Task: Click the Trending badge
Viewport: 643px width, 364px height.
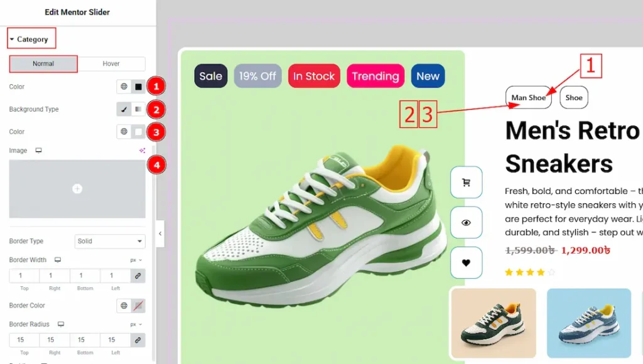Action: (375, 76)
